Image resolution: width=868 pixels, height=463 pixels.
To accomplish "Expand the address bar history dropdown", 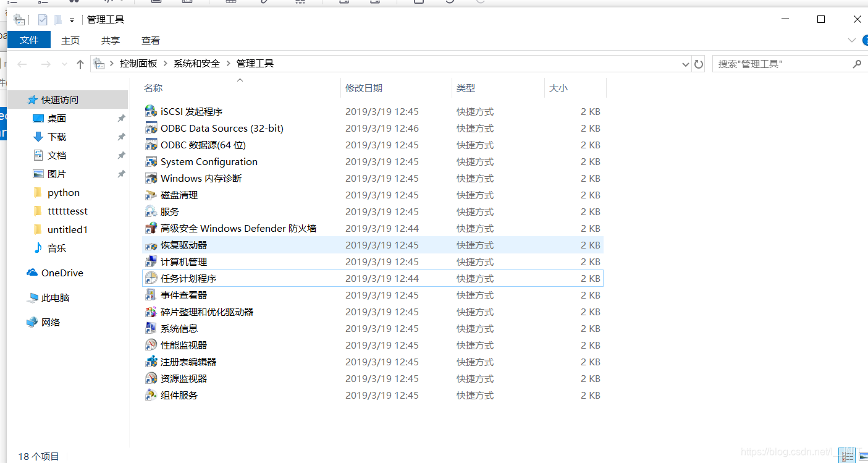I will [x=686, y=64].
